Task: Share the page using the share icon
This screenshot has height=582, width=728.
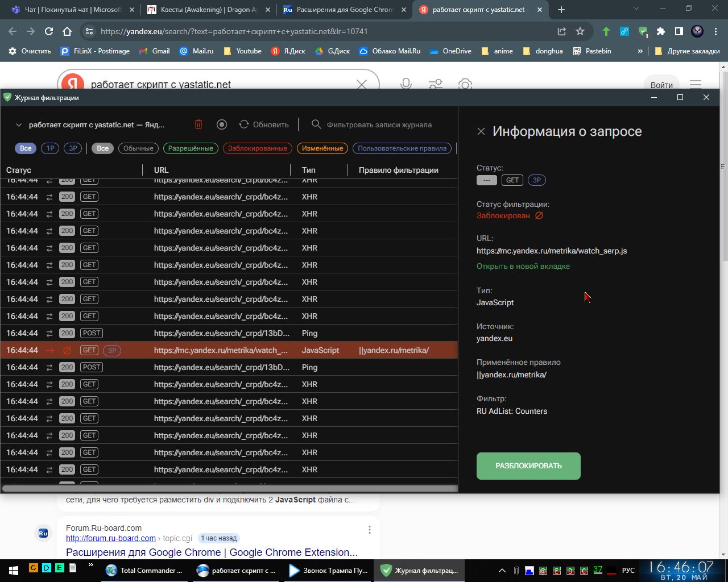Action: (x=561, y=31)
